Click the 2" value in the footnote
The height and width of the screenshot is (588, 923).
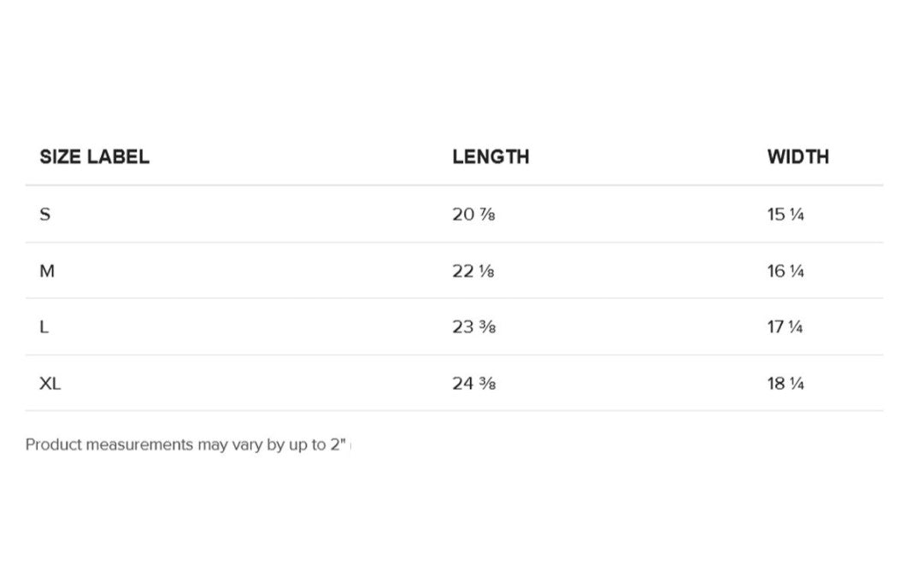(338, 444)
